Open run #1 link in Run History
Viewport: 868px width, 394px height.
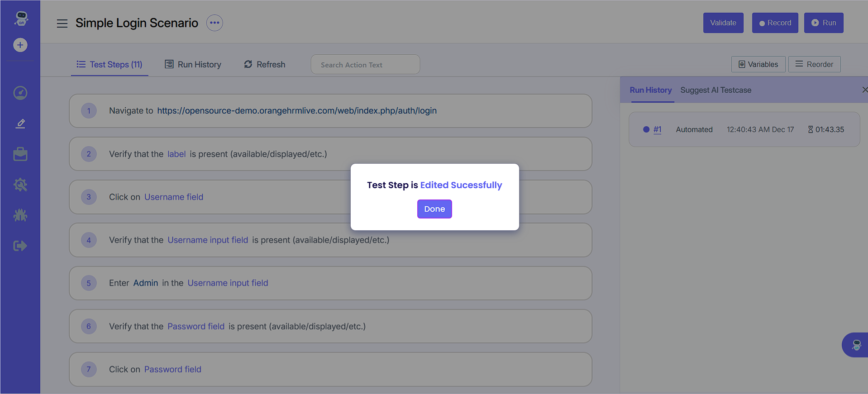[x=657, y=129]
